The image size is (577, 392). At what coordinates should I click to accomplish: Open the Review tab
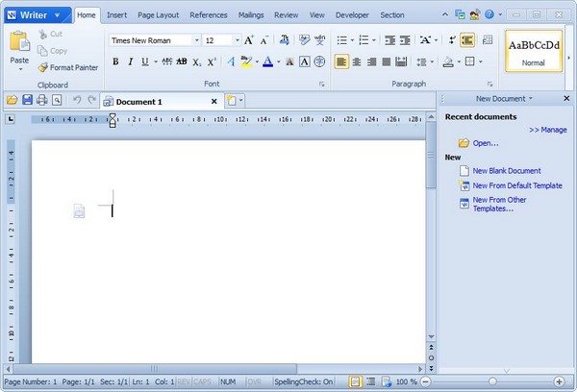[x=286, y=15]
